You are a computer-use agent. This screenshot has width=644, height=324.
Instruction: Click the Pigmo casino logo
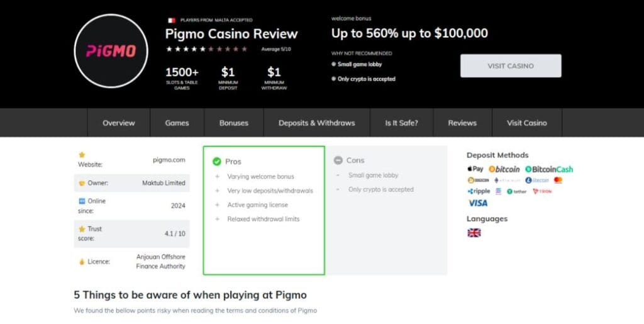(111, 51)
